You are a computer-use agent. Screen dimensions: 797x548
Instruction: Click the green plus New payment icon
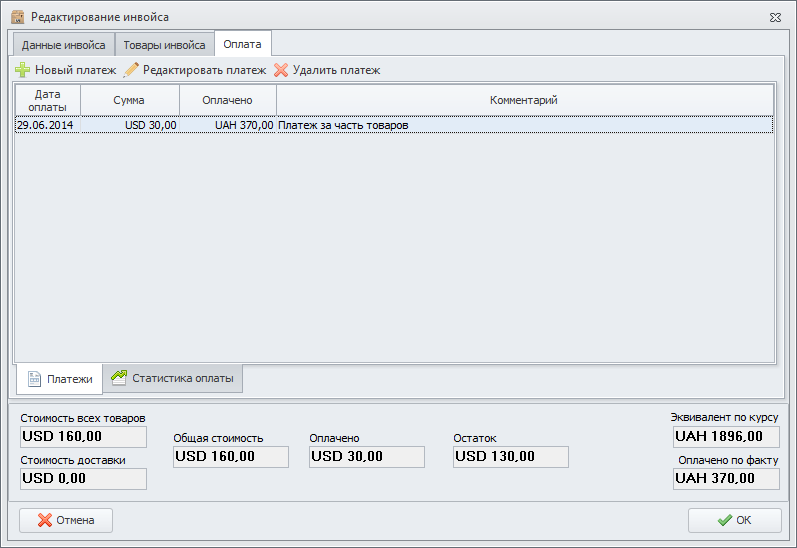22,70
